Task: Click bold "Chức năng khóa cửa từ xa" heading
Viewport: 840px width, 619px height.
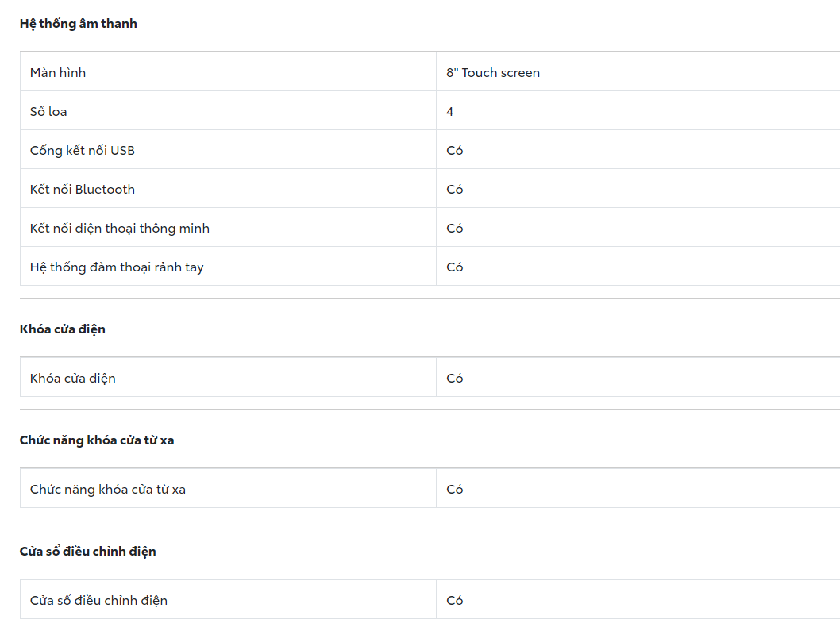Action: pyautogui.click(x=97, y=440)
